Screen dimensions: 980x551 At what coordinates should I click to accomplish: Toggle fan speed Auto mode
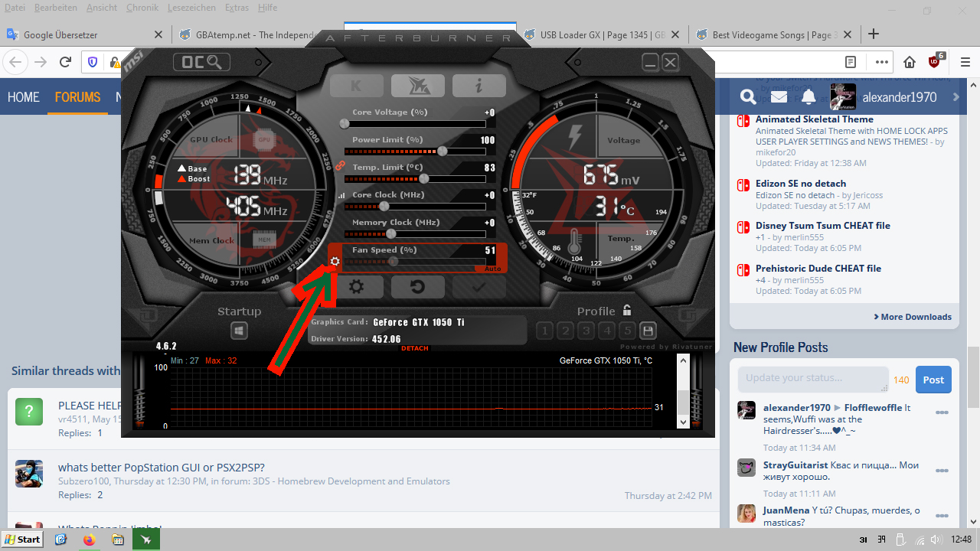493,269
